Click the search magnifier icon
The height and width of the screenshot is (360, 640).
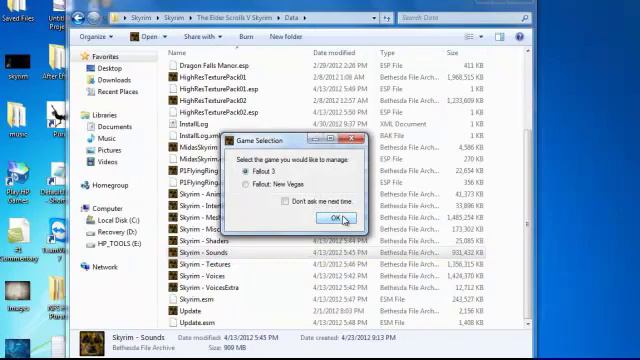525,18
